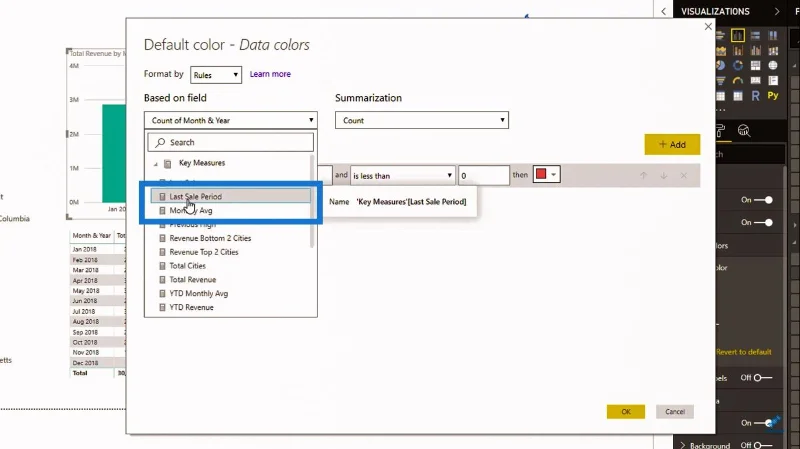800x449 pixels.
Task: Select the gauge visual
Action: [x=738, y=81]
